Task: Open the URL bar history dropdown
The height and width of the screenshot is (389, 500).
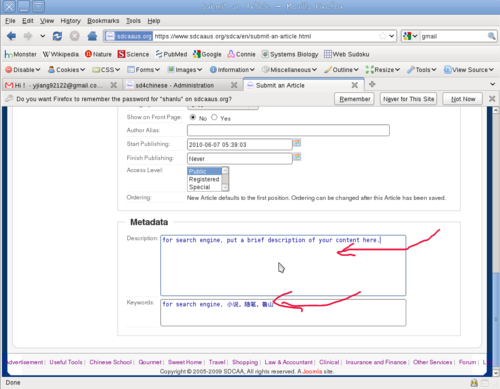Action: 392,36
